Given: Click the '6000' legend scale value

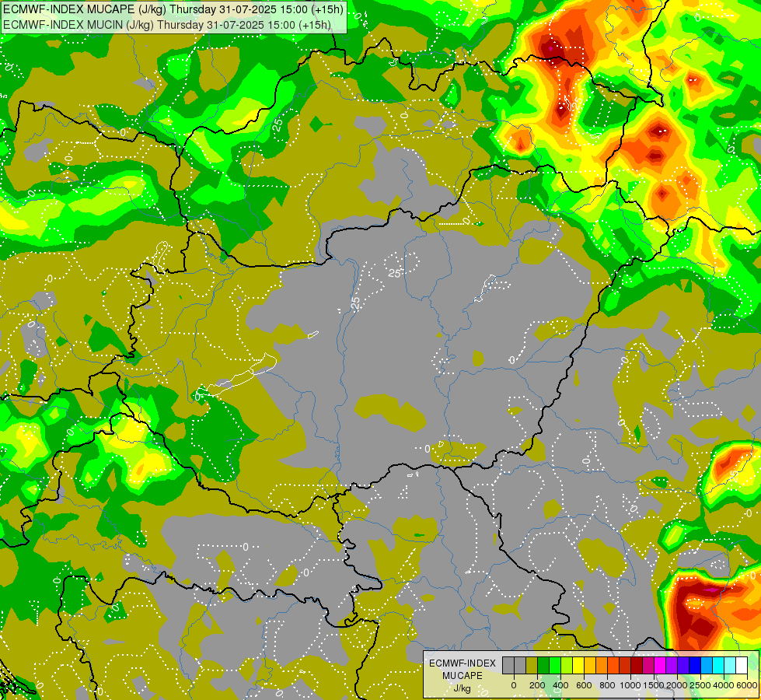Looking at the screenshot, I should (747, 685).
